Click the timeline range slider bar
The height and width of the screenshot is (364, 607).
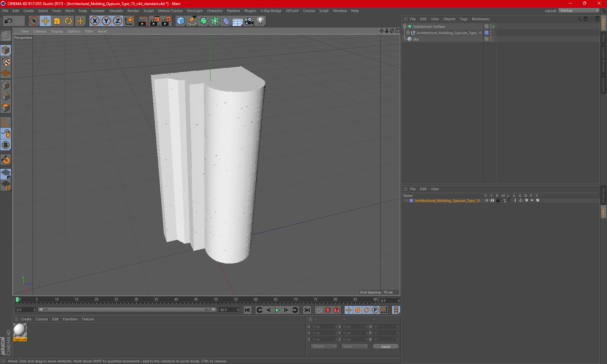point(127,310)
